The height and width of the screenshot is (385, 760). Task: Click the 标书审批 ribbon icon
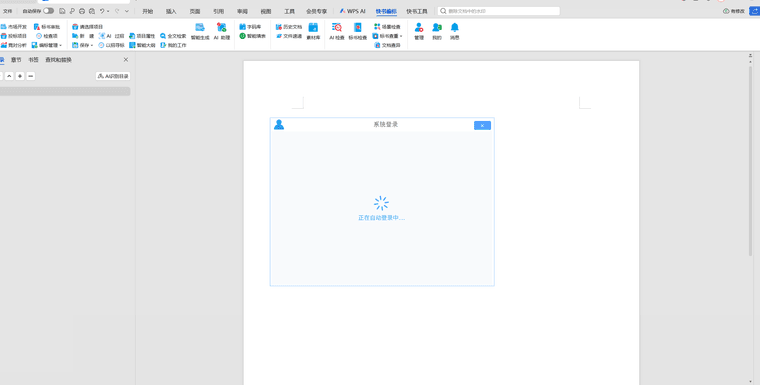click(x=47, y=27)
